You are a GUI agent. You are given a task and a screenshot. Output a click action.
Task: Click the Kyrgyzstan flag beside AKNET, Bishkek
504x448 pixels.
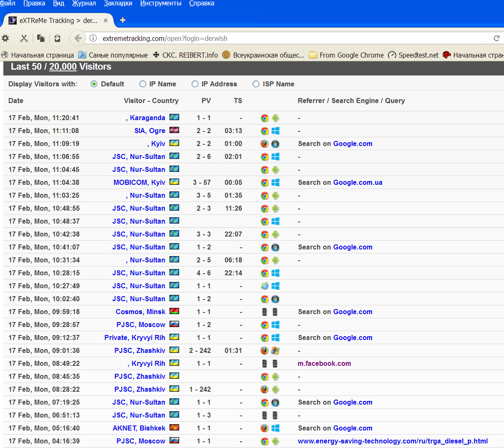point(175,428)
